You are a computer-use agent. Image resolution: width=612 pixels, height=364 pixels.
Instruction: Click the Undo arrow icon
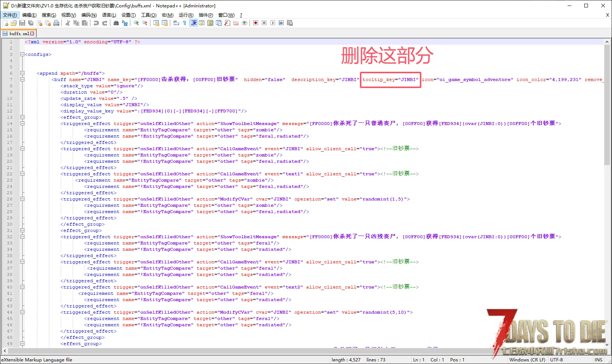96,23
